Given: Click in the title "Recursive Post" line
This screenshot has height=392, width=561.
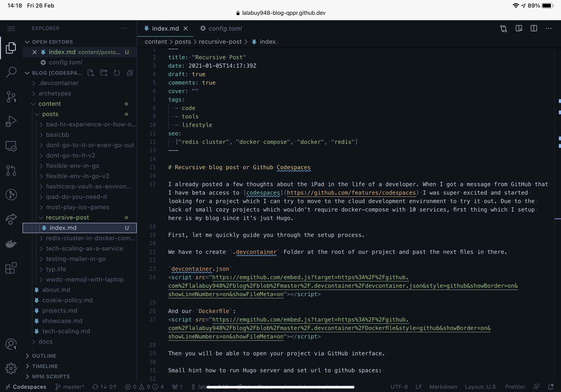Looking at the screenshot, I should [x=207, y=57].
